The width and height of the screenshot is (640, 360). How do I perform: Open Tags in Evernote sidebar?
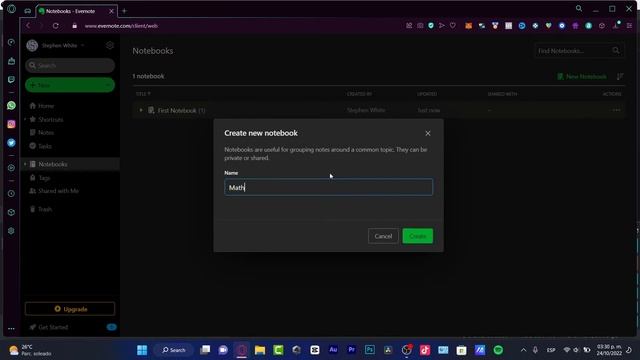44,178
